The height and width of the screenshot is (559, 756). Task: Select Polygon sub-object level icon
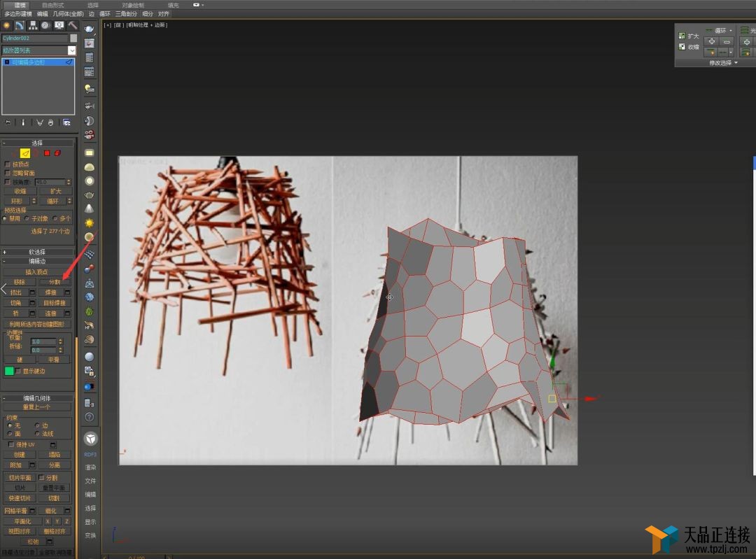(47, 153)
